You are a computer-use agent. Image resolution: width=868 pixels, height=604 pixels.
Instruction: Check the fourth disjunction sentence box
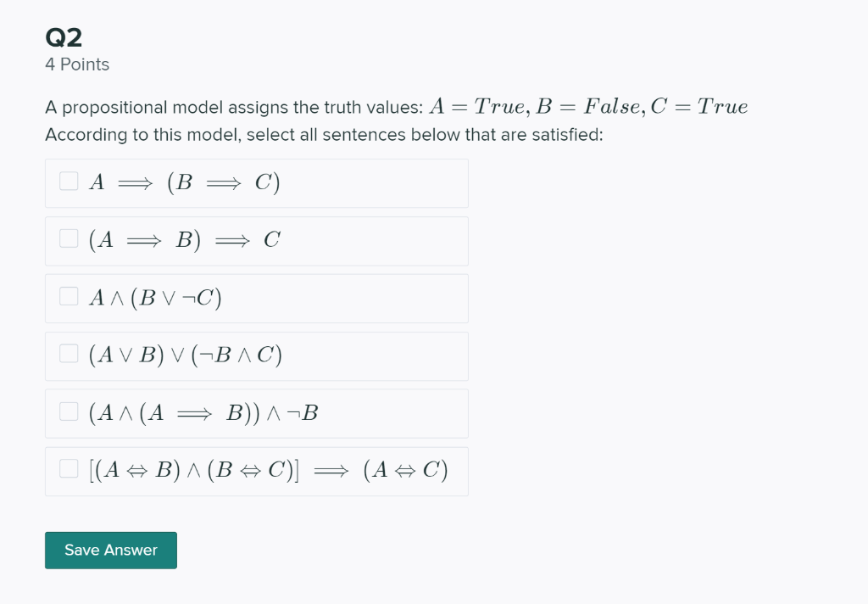68,353
